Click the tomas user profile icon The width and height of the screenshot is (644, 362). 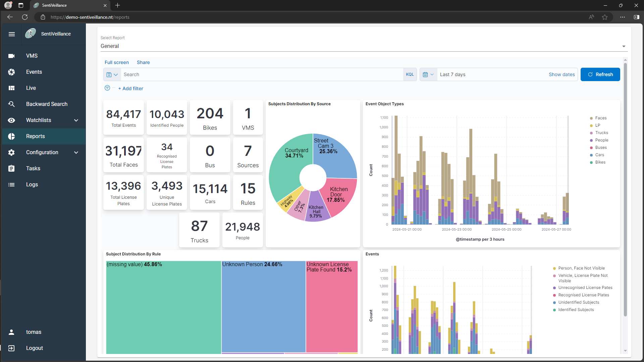(x=11, y=332)
